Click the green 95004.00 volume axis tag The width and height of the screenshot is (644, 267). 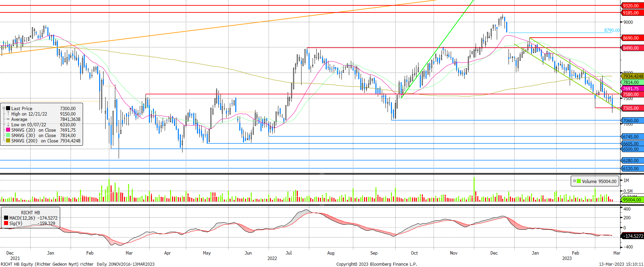tap(632, 200)
